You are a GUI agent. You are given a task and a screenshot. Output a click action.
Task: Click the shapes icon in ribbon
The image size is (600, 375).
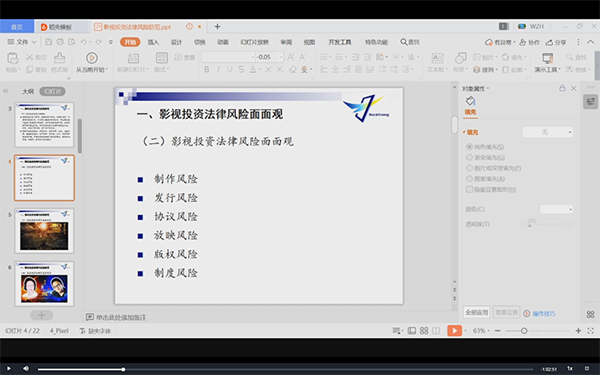pos(460,58)
